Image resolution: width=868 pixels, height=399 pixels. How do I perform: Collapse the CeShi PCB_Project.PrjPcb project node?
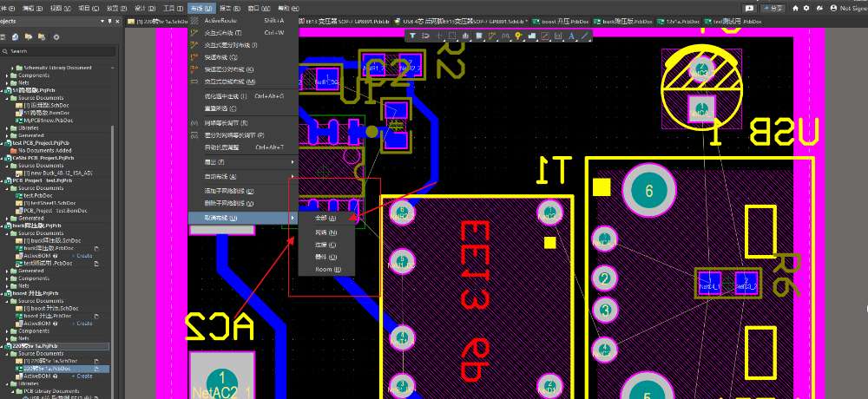click(3, 158)
